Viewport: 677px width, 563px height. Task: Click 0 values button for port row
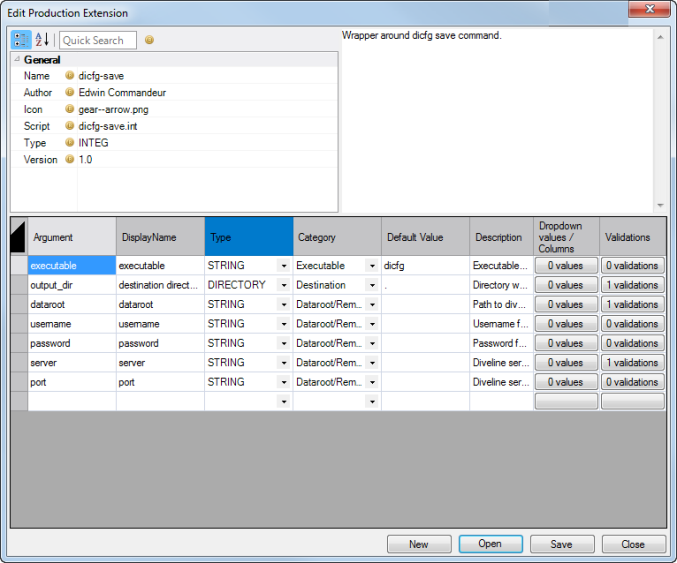566,382
